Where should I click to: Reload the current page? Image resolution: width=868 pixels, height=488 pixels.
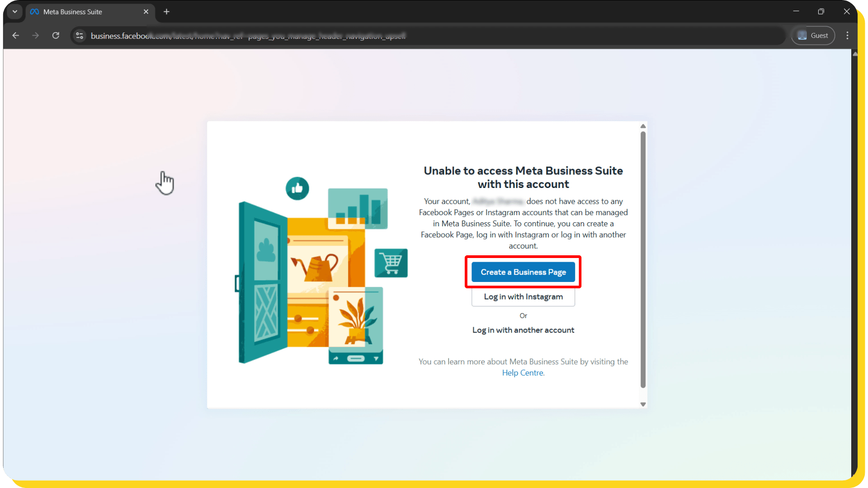[x=56, y=35]
